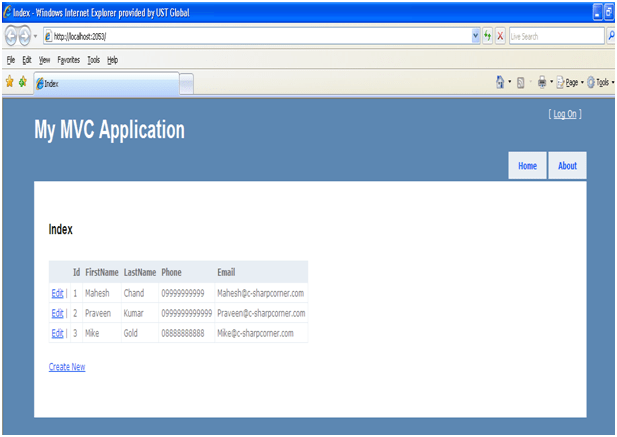Open the Favorites menu in menu bar
This screenshot has width=617, height=437.
67,60
